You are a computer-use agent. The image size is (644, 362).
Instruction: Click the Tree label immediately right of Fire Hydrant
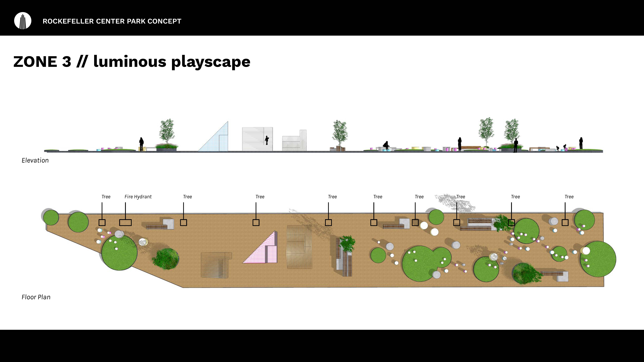pyautogui.click(x=187, y=197)
